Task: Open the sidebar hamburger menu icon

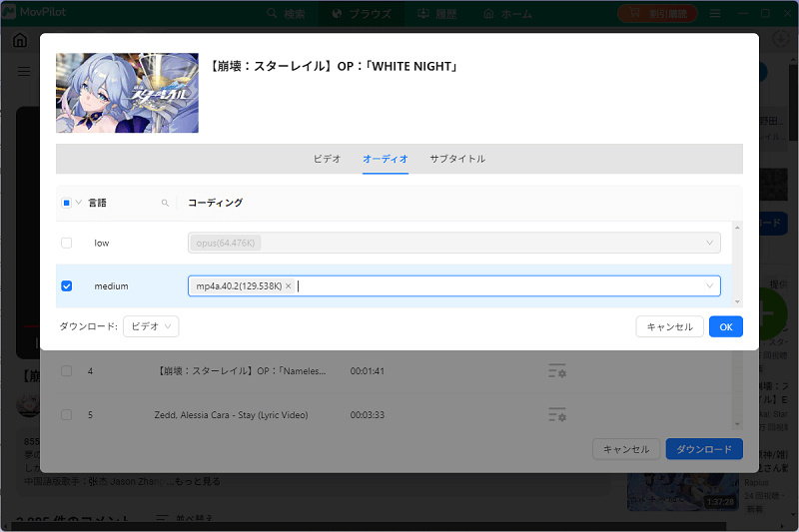Action: coord(24,71)
